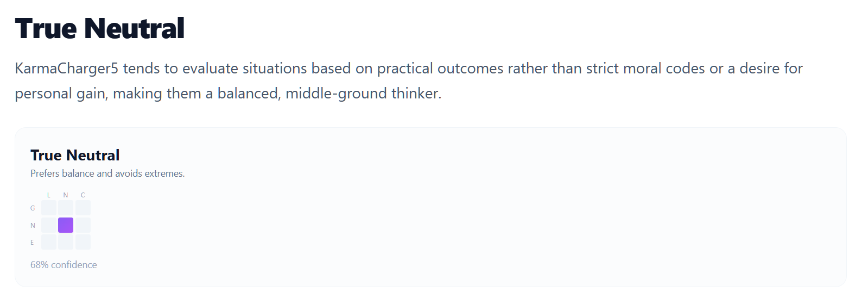Screen dimensions: 868x292
Task: Click the N row label
Action: click(33, 225)
